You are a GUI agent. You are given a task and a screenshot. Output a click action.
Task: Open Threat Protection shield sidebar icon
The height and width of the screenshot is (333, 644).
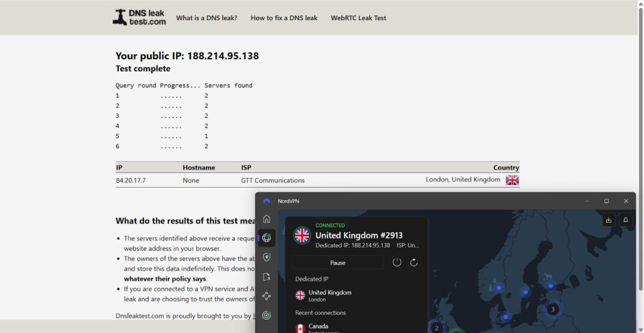[x=267, y=257]
